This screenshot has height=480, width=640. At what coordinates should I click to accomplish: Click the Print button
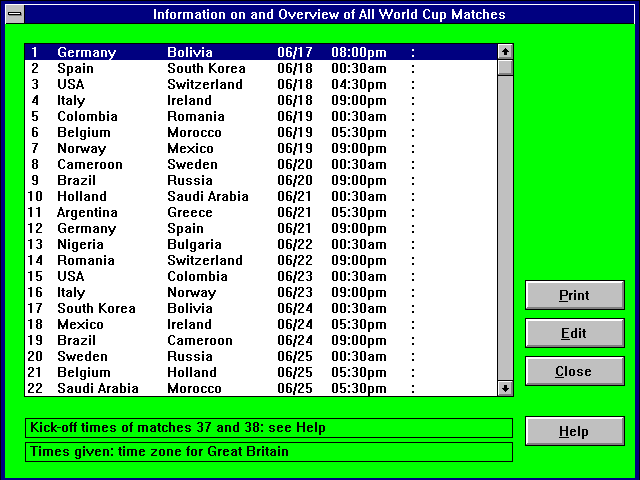(x=575, y=295)
